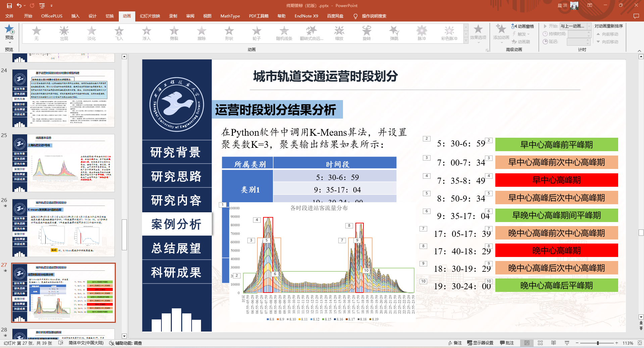Screen dimensions: 644x348
Task: Select the 弹跳 (Bounce) animation effect
Action: coord(394,33)
